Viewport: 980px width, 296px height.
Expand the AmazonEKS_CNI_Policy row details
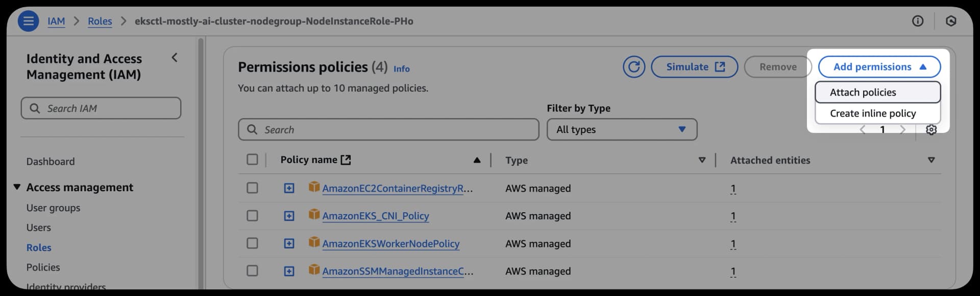click(x=289, y=216)
